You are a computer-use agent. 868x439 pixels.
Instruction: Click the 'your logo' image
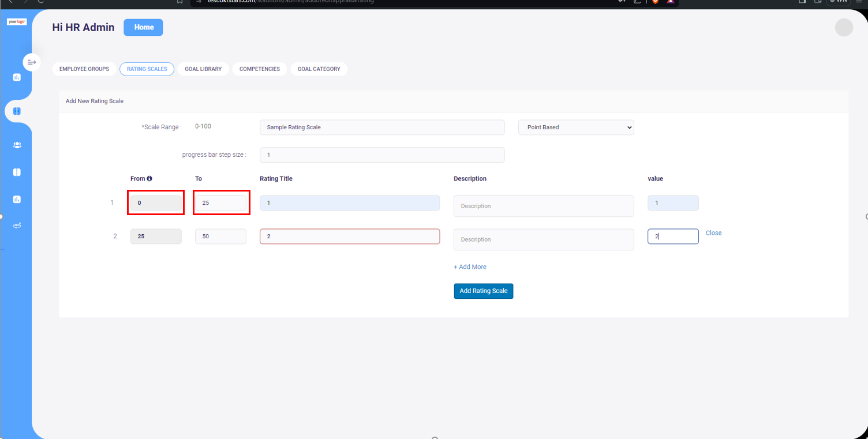pyautogui.click(x=17, y=22)
